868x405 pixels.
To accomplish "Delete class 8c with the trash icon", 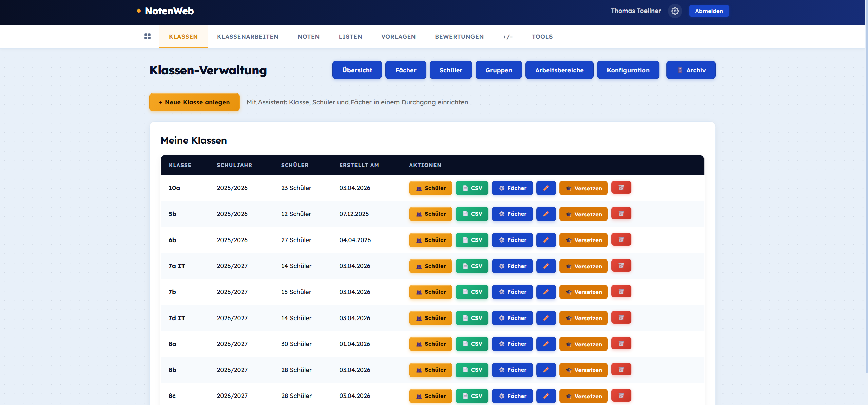I will tap(621, 396).
